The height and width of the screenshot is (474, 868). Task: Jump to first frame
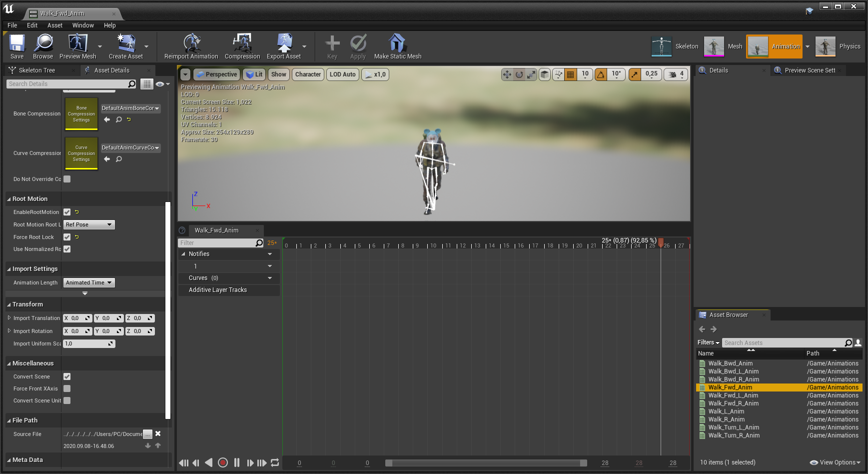pos(183,463)
